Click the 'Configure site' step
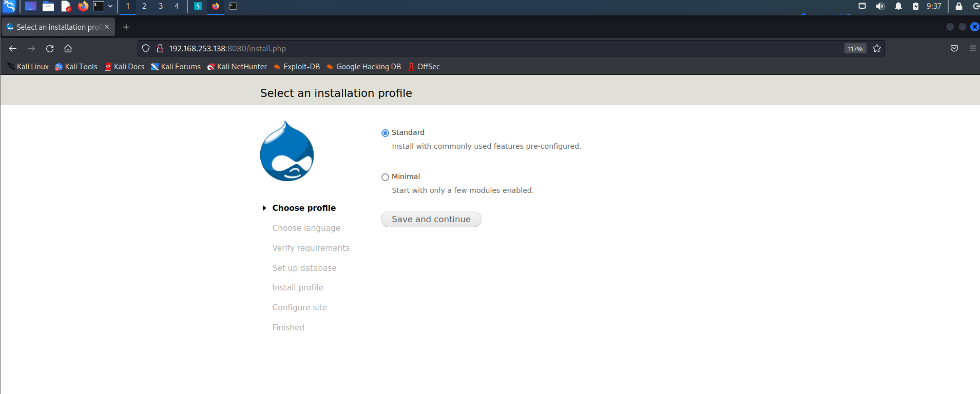 coord(300,307)
